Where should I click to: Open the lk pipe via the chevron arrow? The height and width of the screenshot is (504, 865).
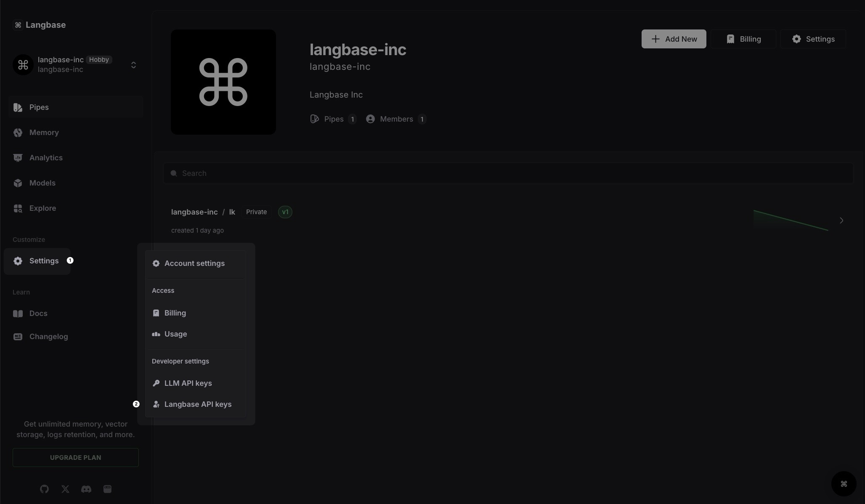[841, 220]
